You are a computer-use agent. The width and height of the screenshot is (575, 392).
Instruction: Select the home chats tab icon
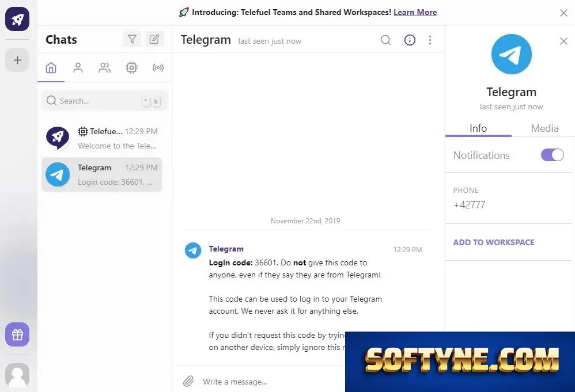(51, 67)
